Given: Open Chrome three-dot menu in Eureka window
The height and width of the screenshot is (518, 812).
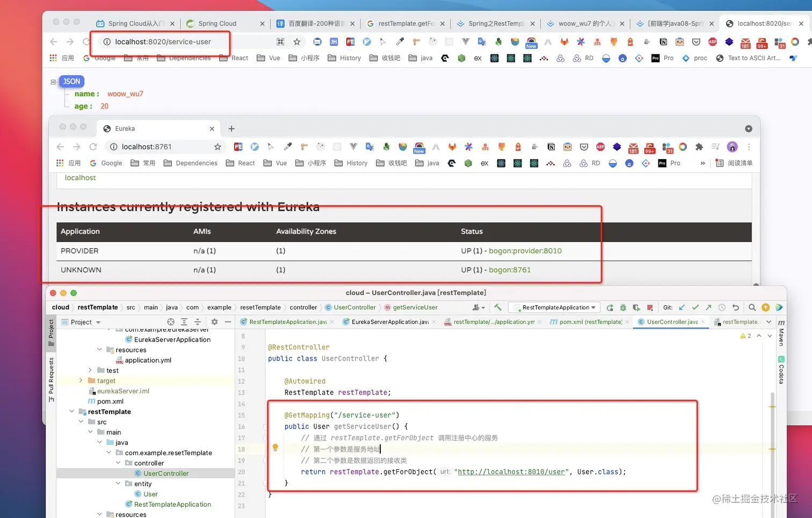Looking at the screenshot, I should click(749, 147).
